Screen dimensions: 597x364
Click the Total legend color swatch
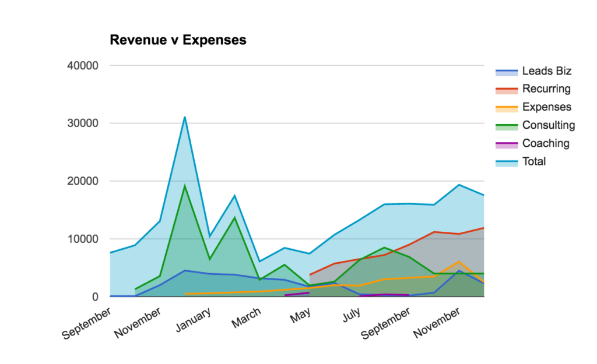pos(507,163)
